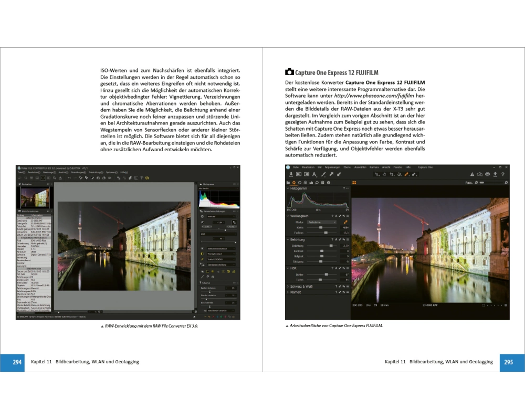
Task: Expand the Klarheit panel
Action: tap(296, 292)
